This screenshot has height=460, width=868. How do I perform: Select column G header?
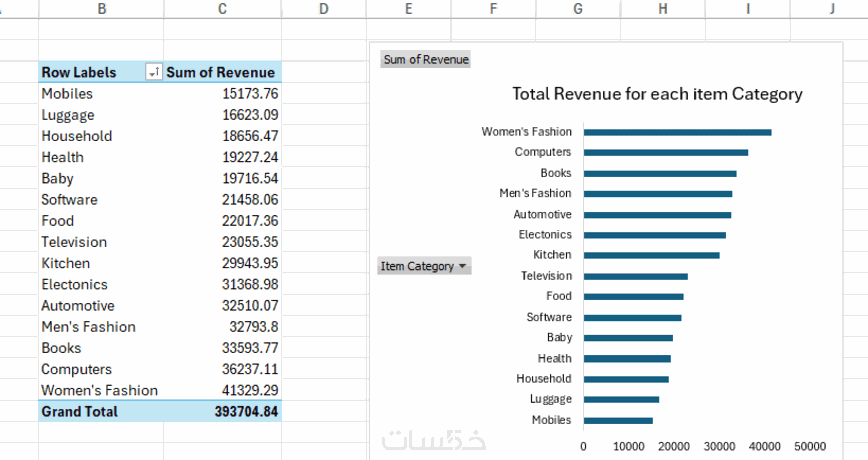click(578, 9)
